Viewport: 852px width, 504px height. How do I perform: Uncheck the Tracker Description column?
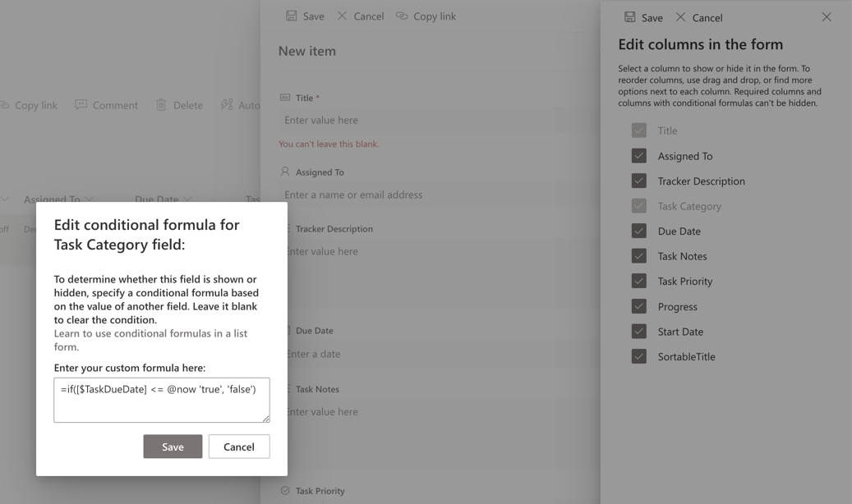pyautogui.click(x=639, y=181)
